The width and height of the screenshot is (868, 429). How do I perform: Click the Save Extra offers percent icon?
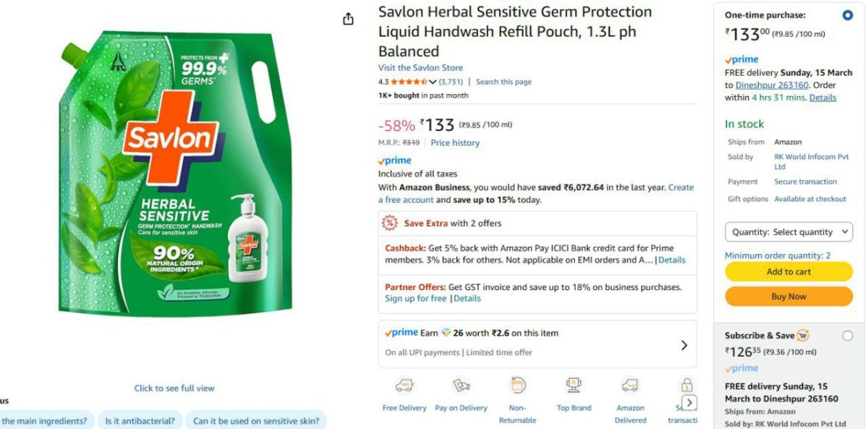click(x=389, y=223)
